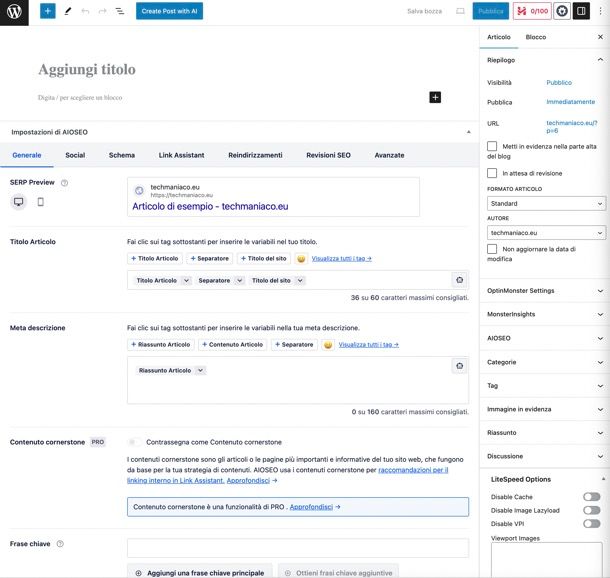Toggle Disable Image Lazyload switch
This screenshot has height=578, width=610.
tap(592, 510)
